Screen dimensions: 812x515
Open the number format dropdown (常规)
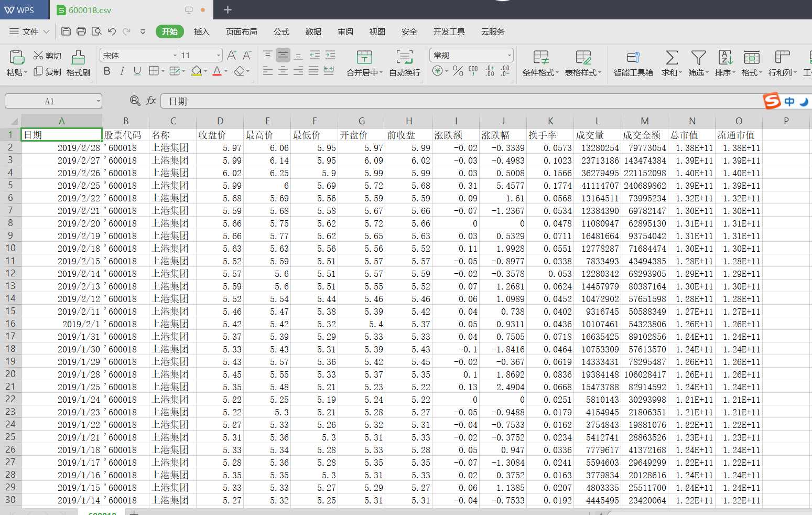509,55
